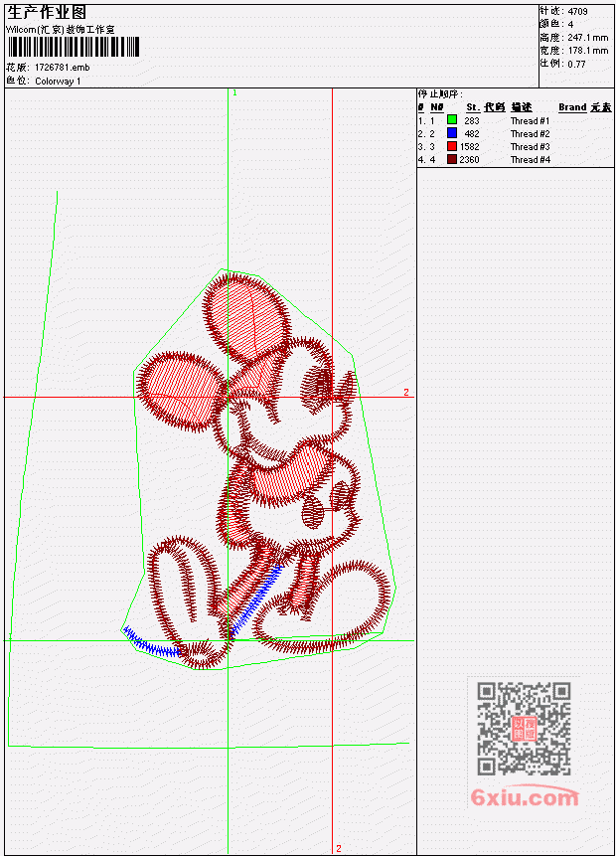This screenshot has height=856, width=616.
Task: Click the scale value '0.77'
Action: [576, 64]
